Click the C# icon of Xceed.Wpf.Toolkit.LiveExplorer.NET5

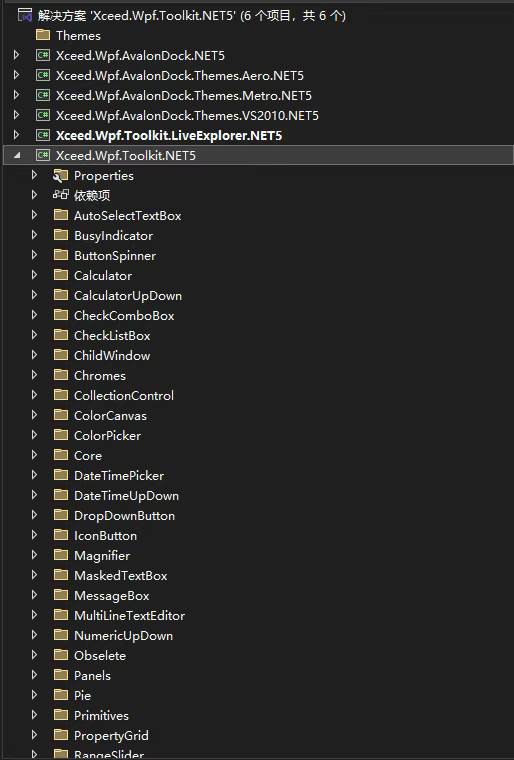pos(43,135)
